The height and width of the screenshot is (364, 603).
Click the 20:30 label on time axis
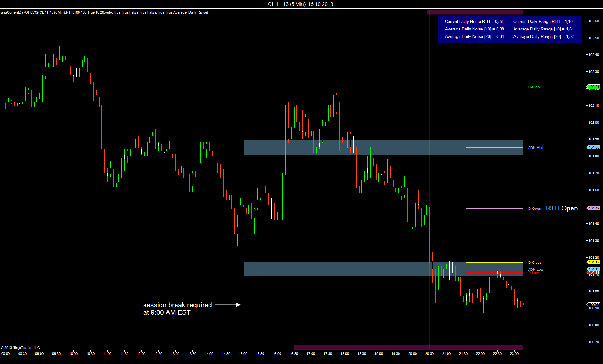(429, 354)
